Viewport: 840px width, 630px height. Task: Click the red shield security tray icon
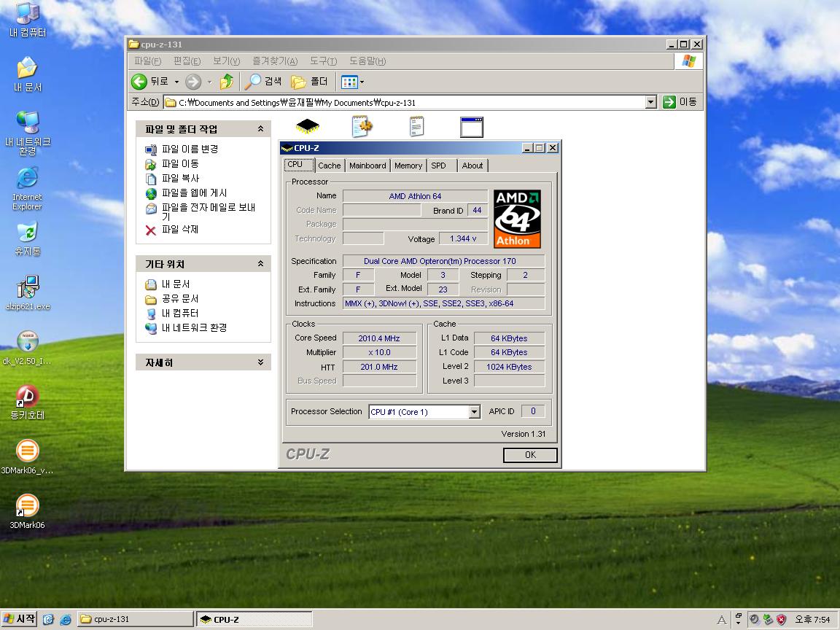click(x=782, y=619)
